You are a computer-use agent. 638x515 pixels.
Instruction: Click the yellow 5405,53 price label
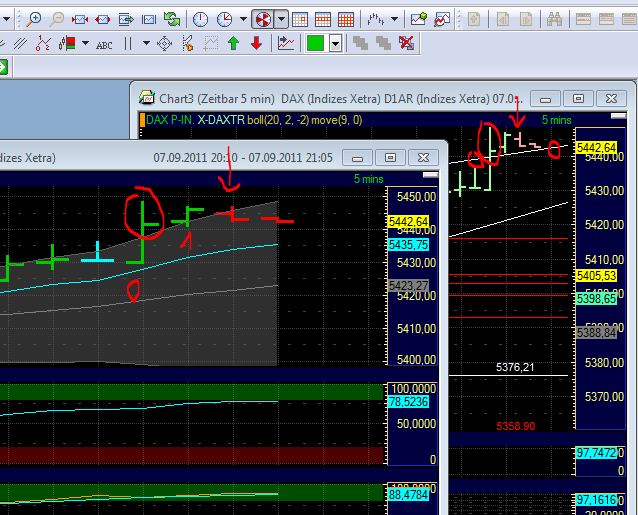click(x=596, y=276)
